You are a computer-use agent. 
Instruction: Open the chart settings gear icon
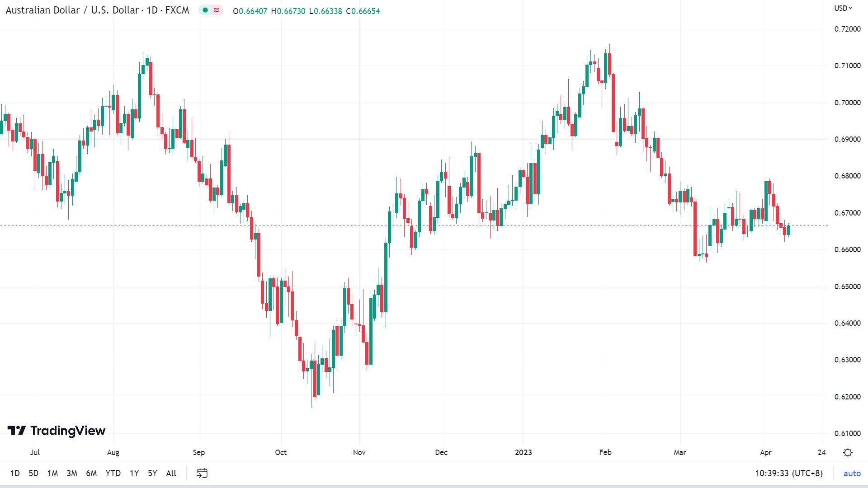[848, 452]
